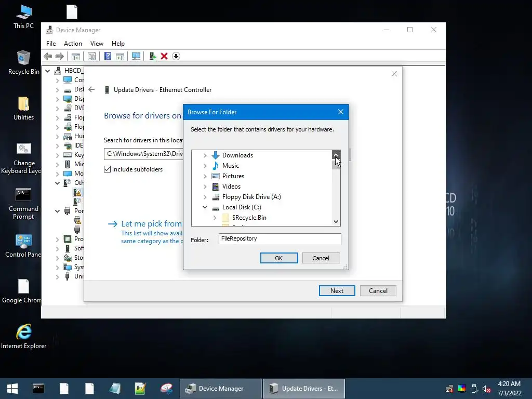Viewport: 532px width, 399px height.
Task: Open the Windows Start button
Action: pyautogui.click(x=12, y=389)
